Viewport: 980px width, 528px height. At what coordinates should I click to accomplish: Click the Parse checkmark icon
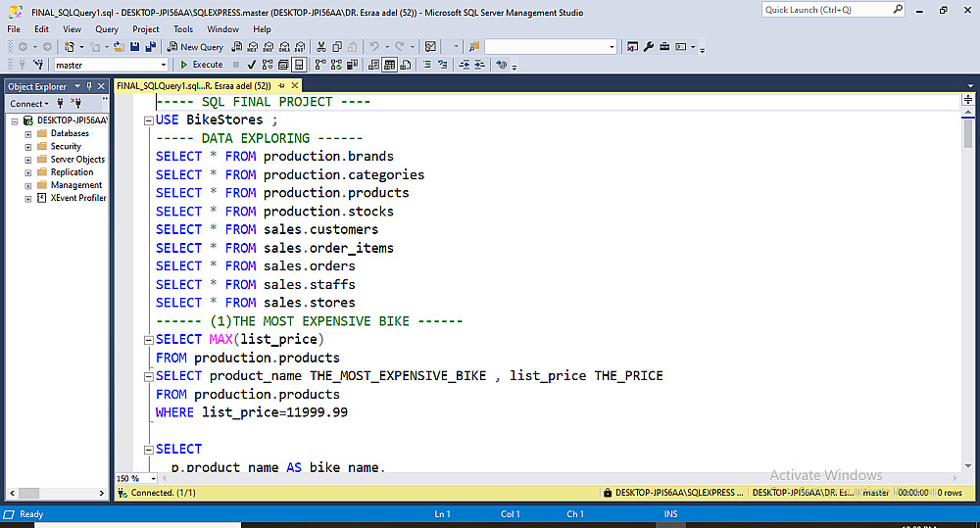[251, 65]
